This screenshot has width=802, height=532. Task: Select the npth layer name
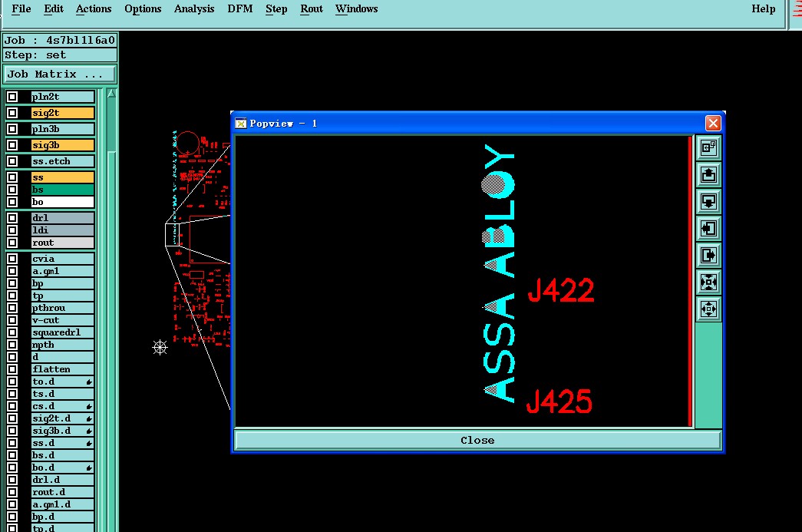[x=63, y=345]
